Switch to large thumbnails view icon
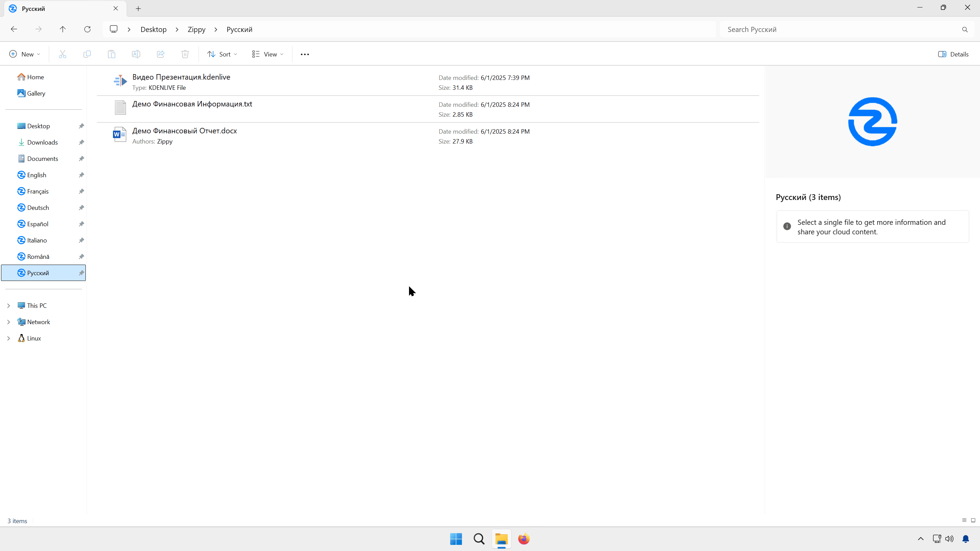Viewport: 980px width, 551px height. [973, 520]
